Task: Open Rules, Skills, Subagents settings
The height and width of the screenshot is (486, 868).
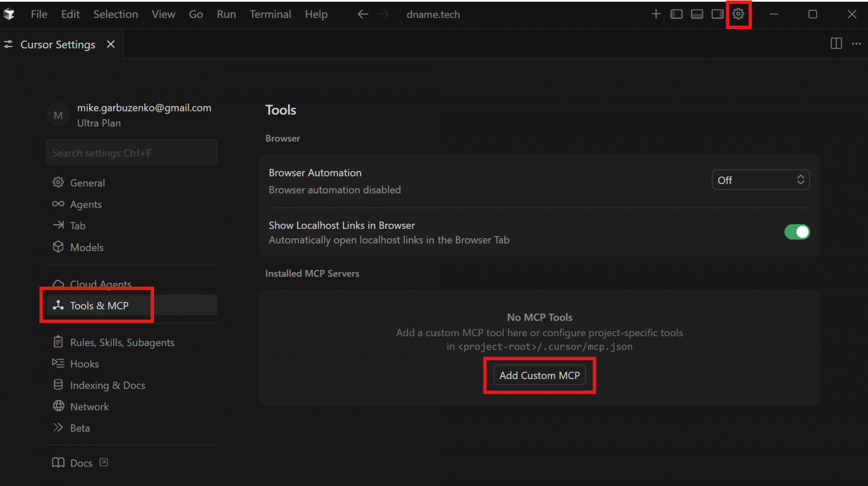Action: [x=122, y=342]
